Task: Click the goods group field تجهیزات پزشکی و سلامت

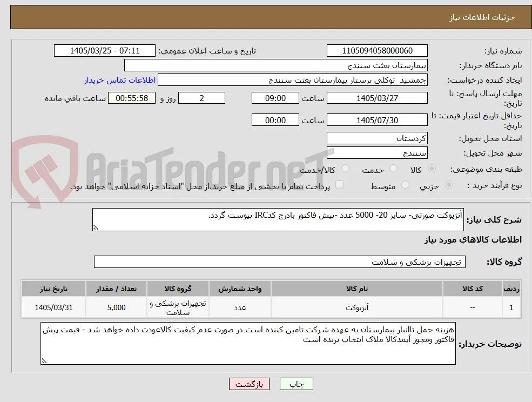Action: [x=280, y=262]
